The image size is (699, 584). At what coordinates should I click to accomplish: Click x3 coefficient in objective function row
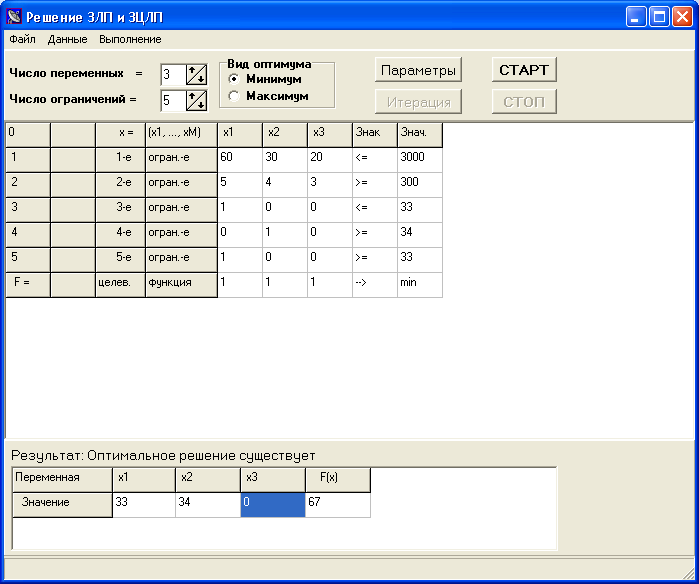click(330, 284)
